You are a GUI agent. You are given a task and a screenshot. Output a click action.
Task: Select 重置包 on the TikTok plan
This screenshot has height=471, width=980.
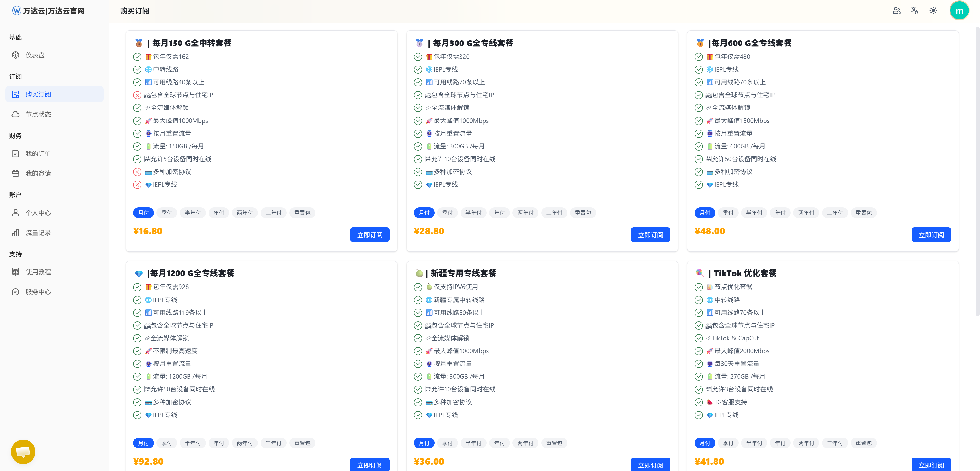tap(864, 443)
